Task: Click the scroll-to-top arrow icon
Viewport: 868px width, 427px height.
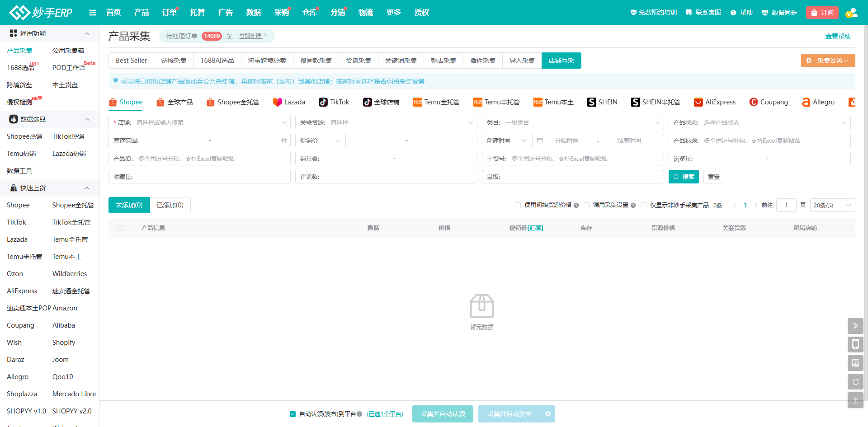Action: (x=855, y=400)
